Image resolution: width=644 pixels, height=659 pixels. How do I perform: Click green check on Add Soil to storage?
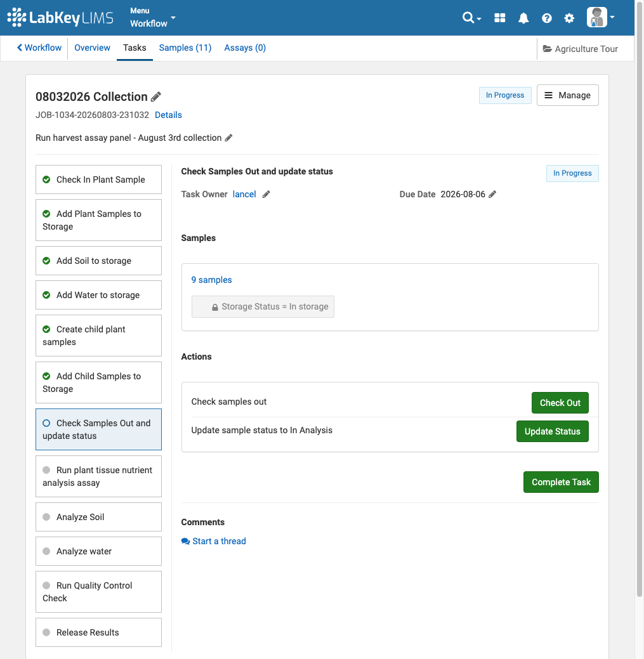pos(47,261)
